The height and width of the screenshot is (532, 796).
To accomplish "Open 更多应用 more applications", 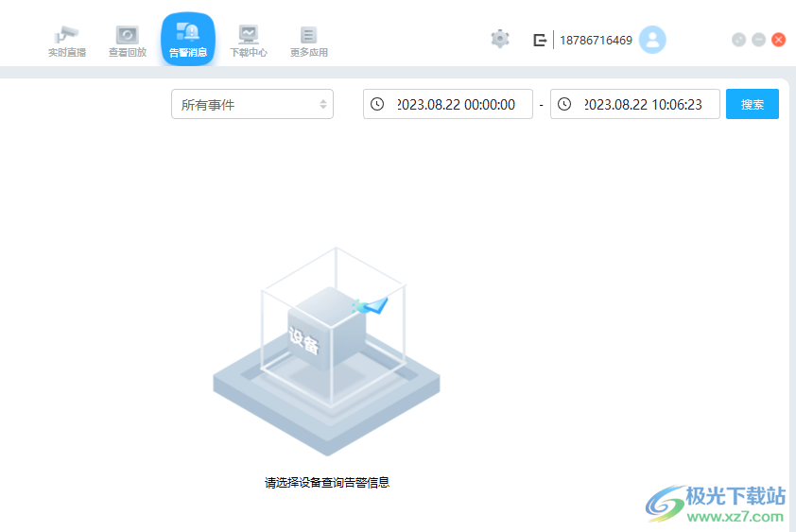I will pyautogui.click(x=308, y=41).
